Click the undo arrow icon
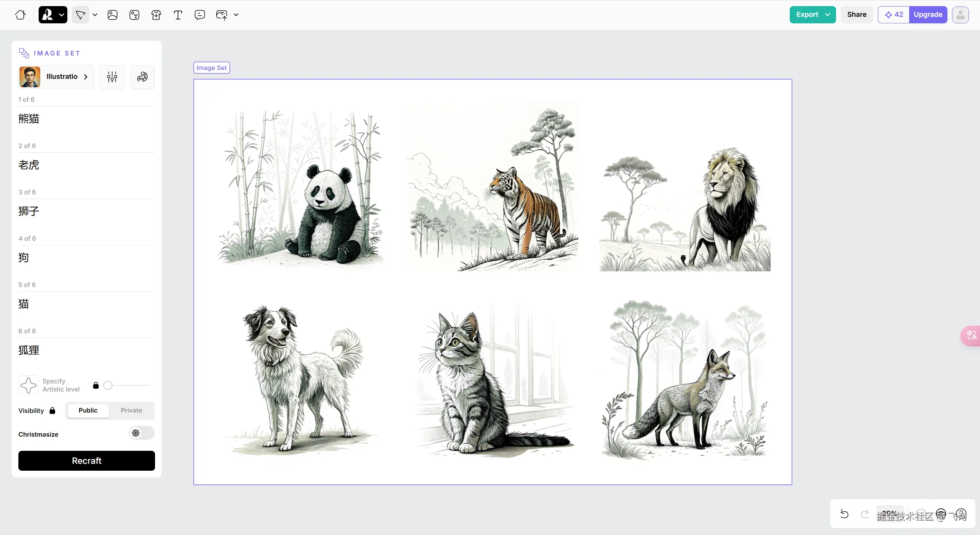This screenshot has height=535, width=980. [844, 514]
